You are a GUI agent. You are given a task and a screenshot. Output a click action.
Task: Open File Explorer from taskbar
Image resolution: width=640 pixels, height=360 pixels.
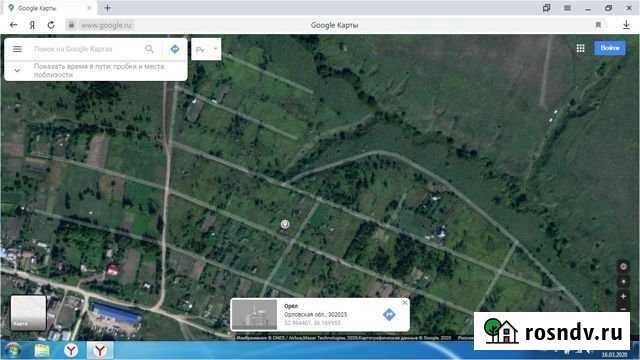(42, 350)
